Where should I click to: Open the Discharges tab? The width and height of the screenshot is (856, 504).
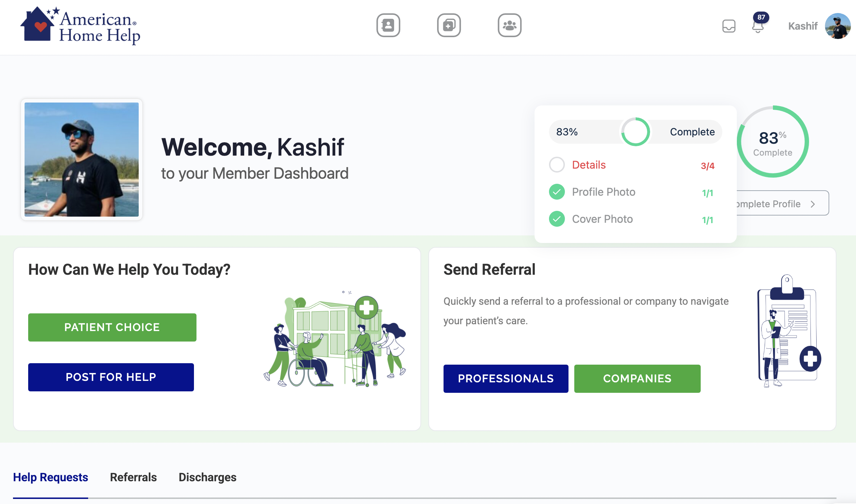coord(207,477)
